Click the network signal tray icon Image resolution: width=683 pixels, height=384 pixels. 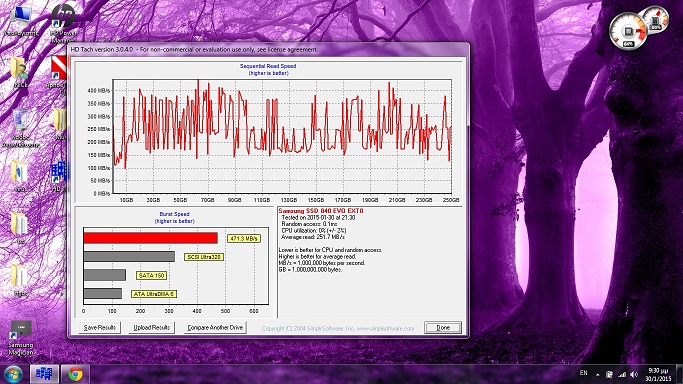coord(622,374)
